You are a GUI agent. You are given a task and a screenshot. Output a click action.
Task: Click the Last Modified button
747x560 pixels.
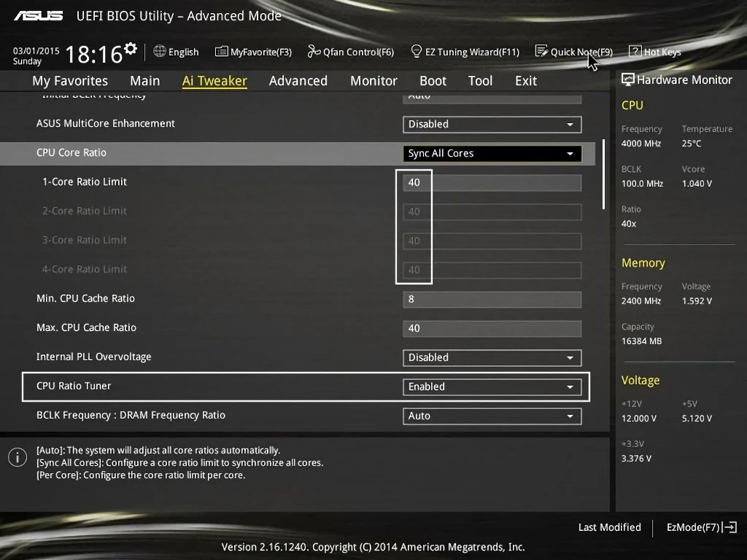tap(609, 527)
